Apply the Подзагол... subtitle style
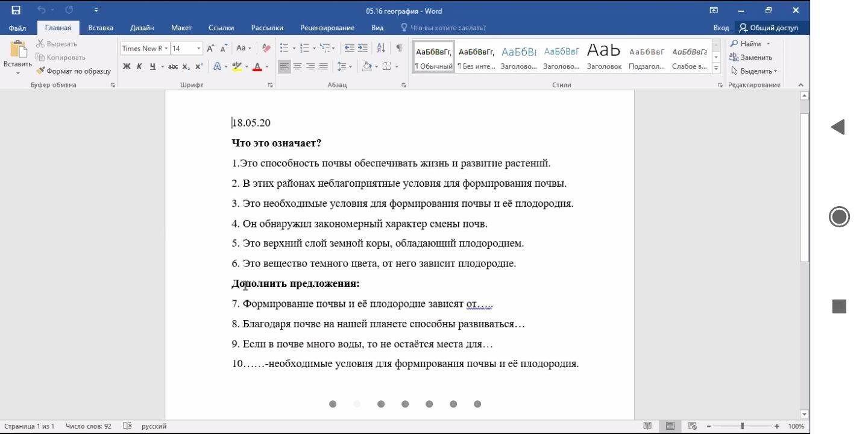 [646, 57]
